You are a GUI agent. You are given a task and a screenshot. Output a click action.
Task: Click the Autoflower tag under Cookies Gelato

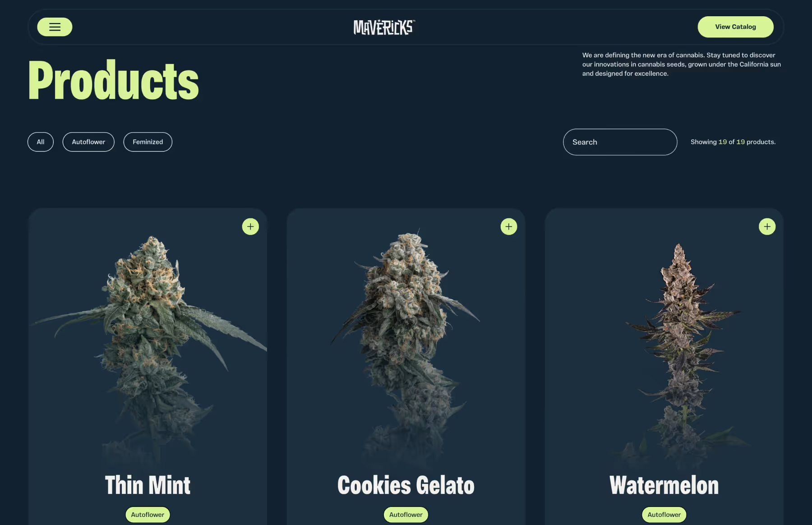pyautogui.click(x=406, y=515)
